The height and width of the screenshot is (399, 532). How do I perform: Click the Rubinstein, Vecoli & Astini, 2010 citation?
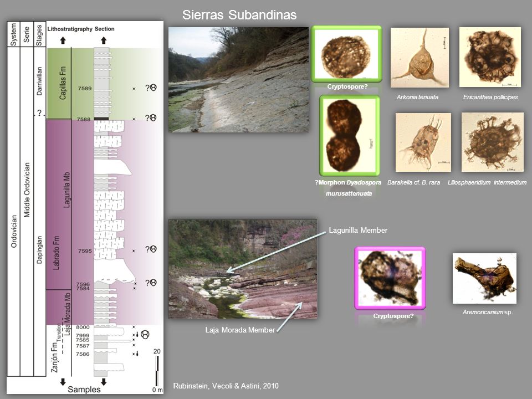226,386
